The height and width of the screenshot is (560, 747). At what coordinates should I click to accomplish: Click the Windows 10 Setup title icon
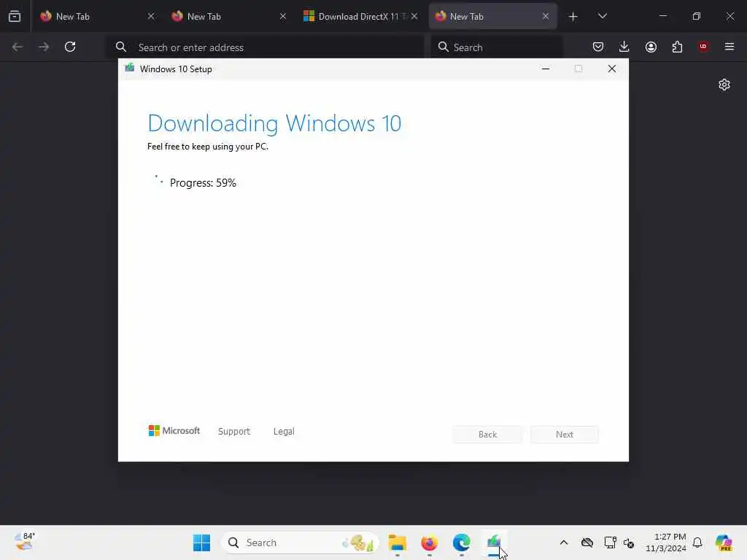[x=130, y=68]
